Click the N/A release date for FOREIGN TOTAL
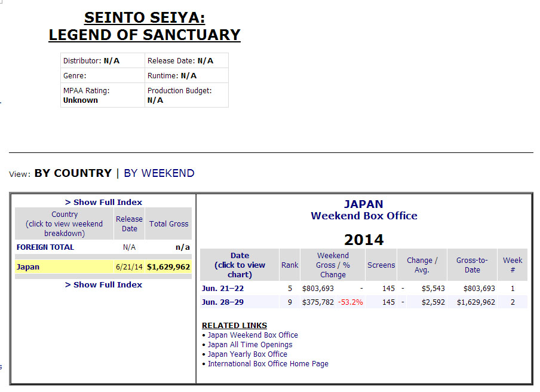 point(129,247)
